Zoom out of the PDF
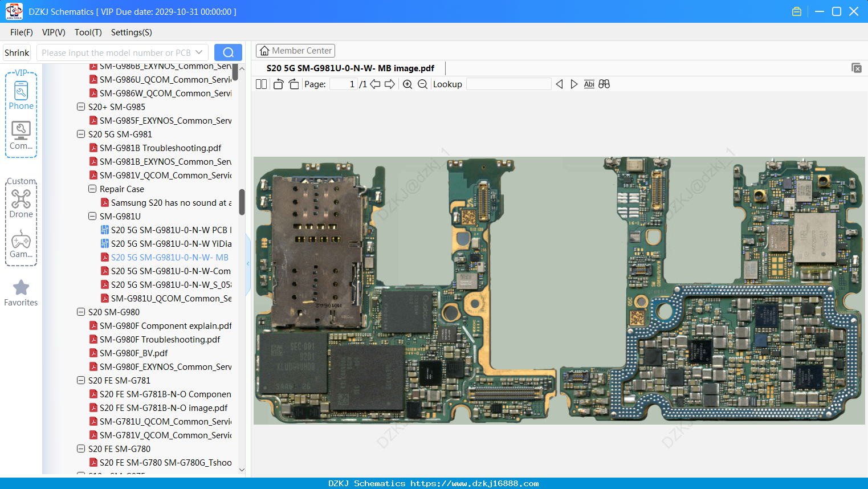Screen dimensions: 868x489 point(422,84)
